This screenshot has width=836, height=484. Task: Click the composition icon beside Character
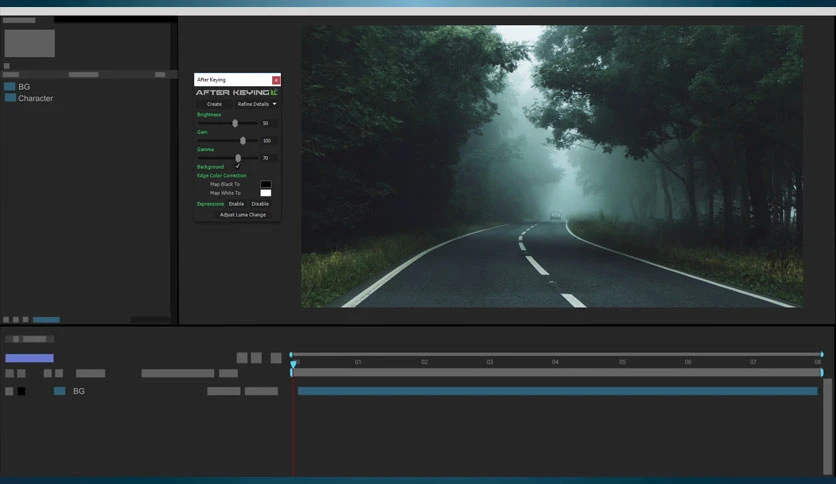10,98
